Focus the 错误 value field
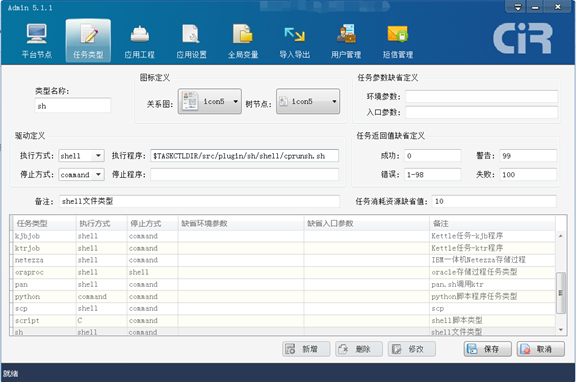Image resolution: width=576 pixels, height=382 pixels. [433, 174]
